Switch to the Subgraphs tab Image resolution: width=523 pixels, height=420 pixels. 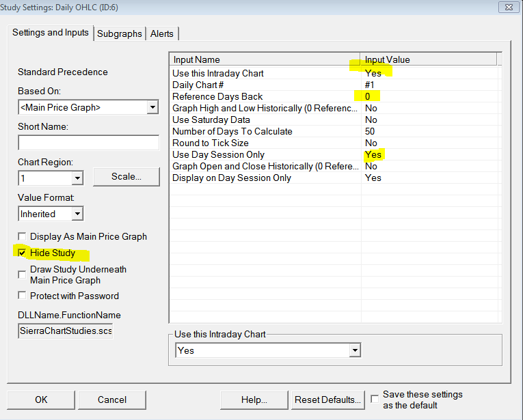coord(120,33)
